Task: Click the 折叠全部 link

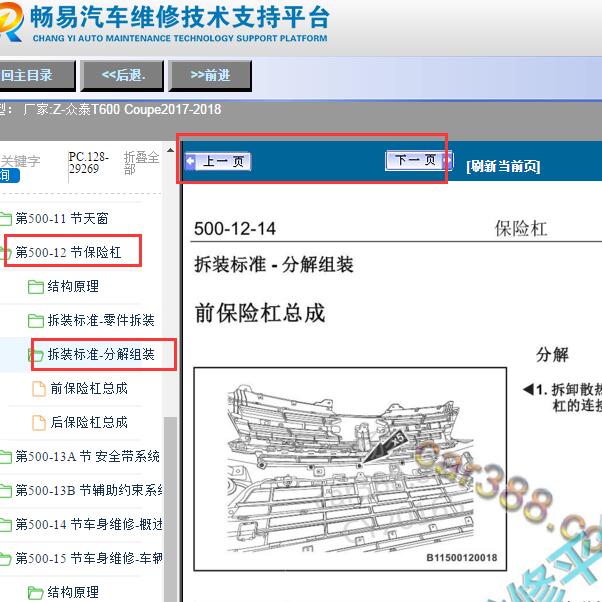Action: point(141,163)
